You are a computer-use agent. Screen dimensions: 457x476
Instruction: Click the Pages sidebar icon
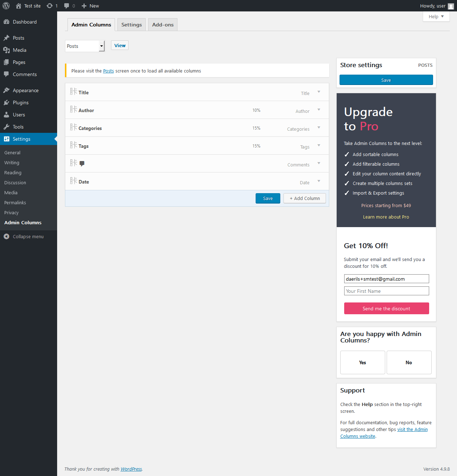[x=6, y=62]
